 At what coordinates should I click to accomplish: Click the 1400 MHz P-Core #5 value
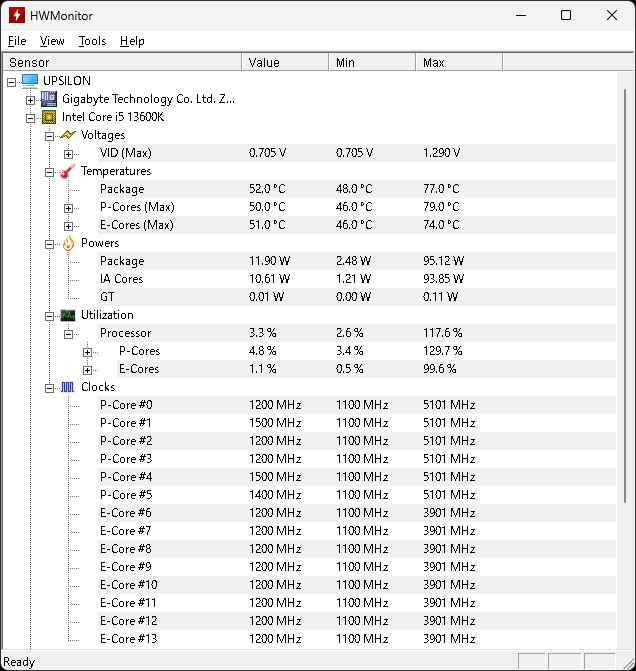pyautogui.click(x=275, y=495)
